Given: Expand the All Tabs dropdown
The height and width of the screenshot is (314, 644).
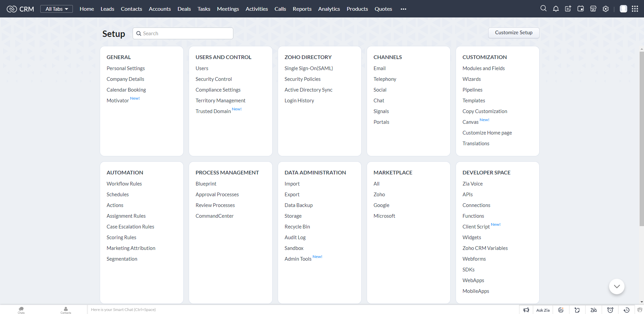Looking at the screenshot, I should click(57, 9).
